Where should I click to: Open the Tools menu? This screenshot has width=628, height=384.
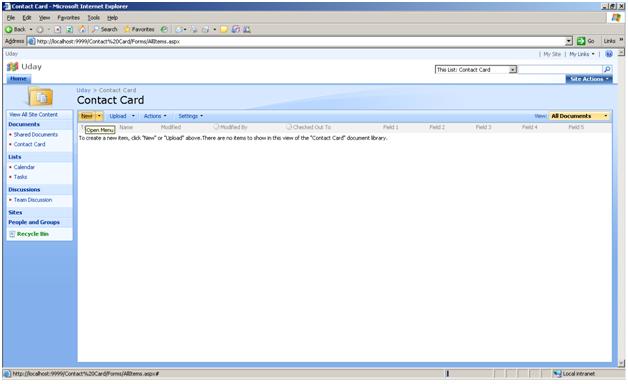tap(94, 18)
